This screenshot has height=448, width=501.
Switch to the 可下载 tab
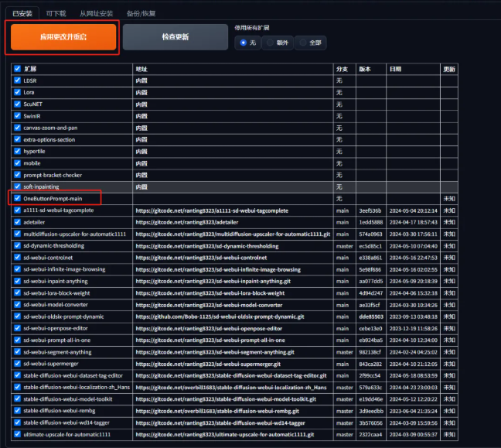(x=56, y=13)
